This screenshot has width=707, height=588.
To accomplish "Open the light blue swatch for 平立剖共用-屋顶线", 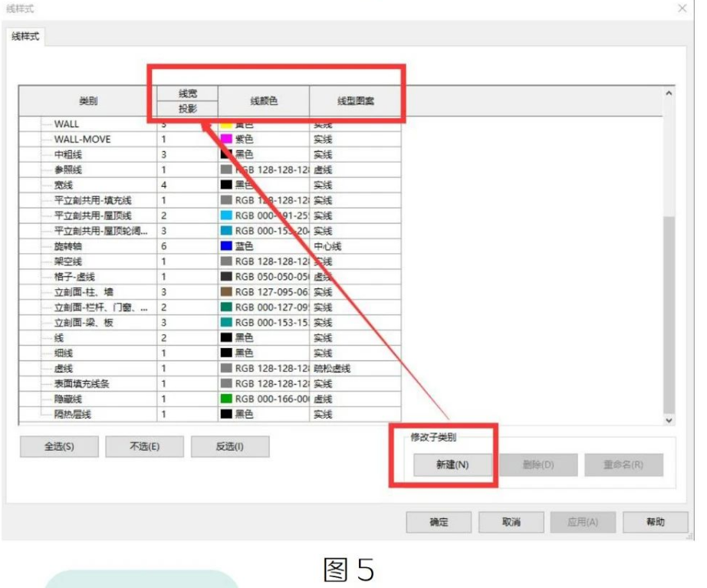I will 226,215.
